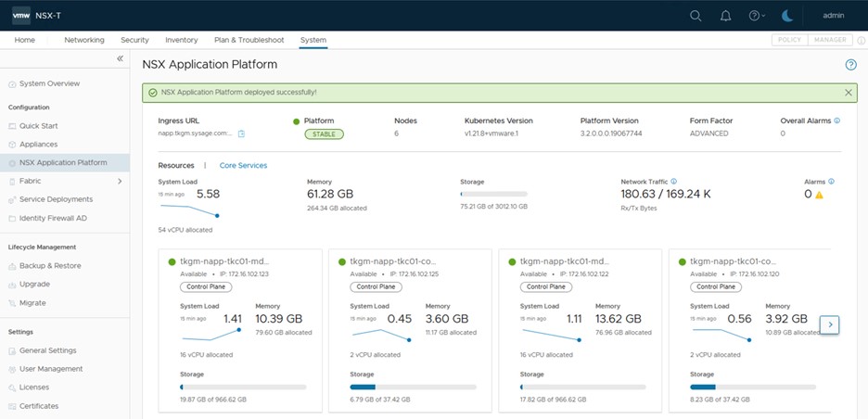The width and height of the screenshot is (868, 419).
Task: Click the page help icon beside title
Action: 850,65
